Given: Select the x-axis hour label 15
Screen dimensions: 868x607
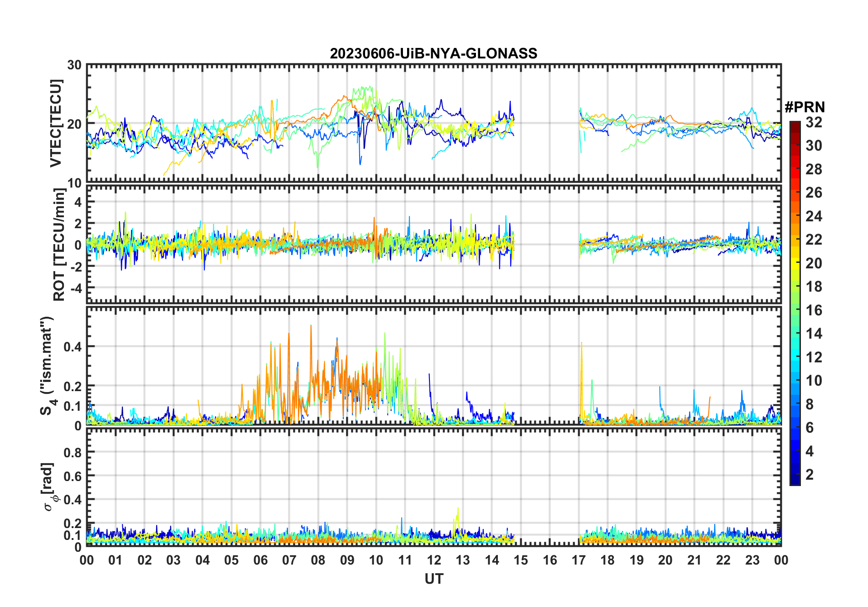Looking at the screenshot, I should coord(521,560).
